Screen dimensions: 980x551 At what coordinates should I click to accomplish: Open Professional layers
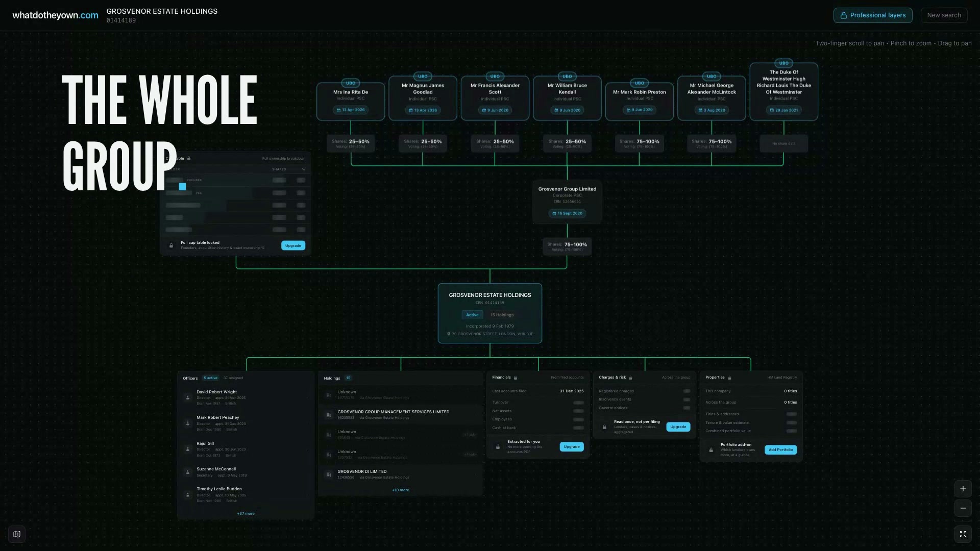[873, 15]
